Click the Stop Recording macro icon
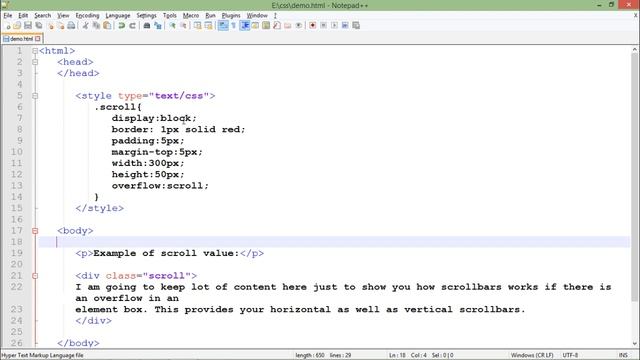This screenshot has height=360, width=640. (323, 25)
